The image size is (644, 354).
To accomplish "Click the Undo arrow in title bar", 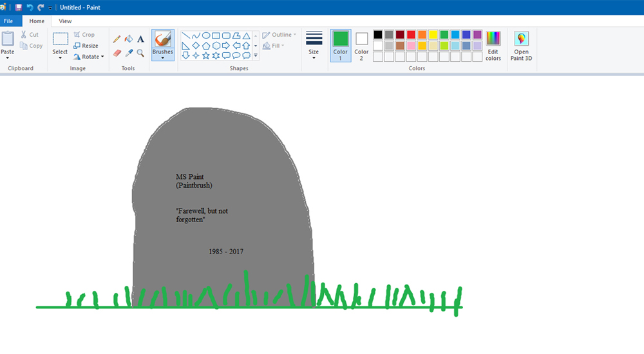I will tap(30, 7).
